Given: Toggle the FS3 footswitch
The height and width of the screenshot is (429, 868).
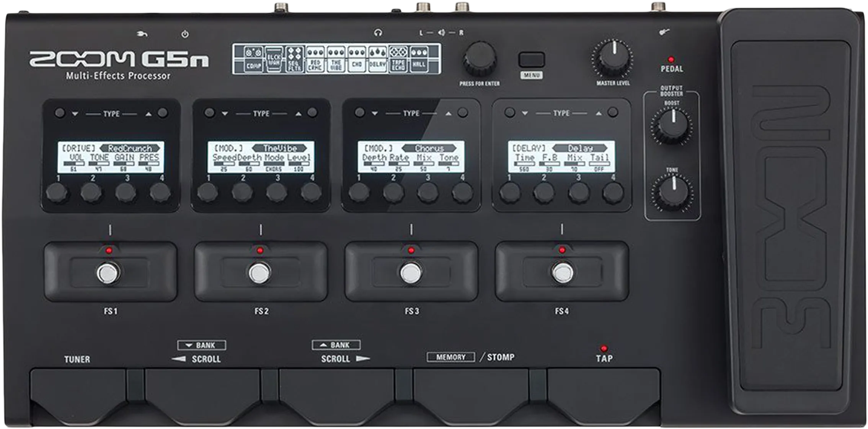Looking at the screenshot, I should point(411,273).
